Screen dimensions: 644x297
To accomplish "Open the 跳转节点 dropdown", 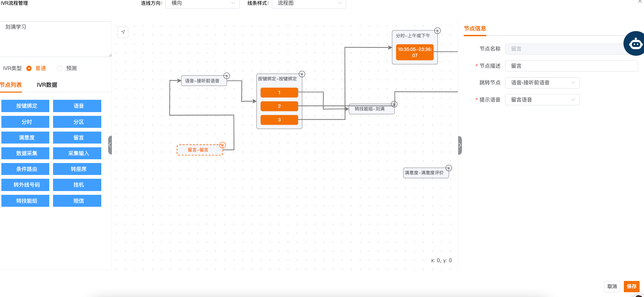I will point(542,83).
